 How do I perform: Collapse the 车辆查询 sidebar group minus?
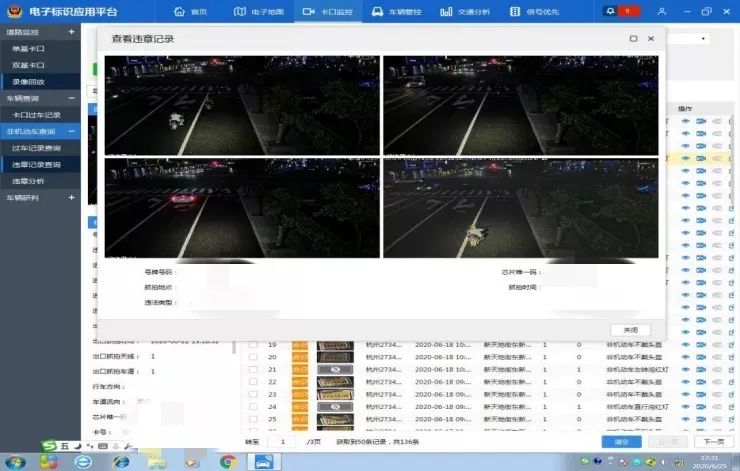pos(71,98)
